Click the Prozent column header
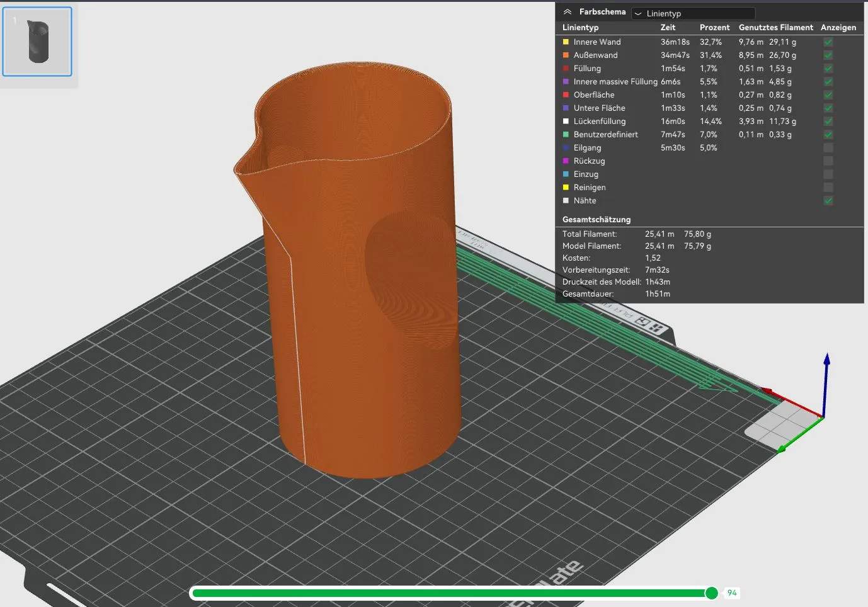 pyautogui.click(x=714, y=28)
